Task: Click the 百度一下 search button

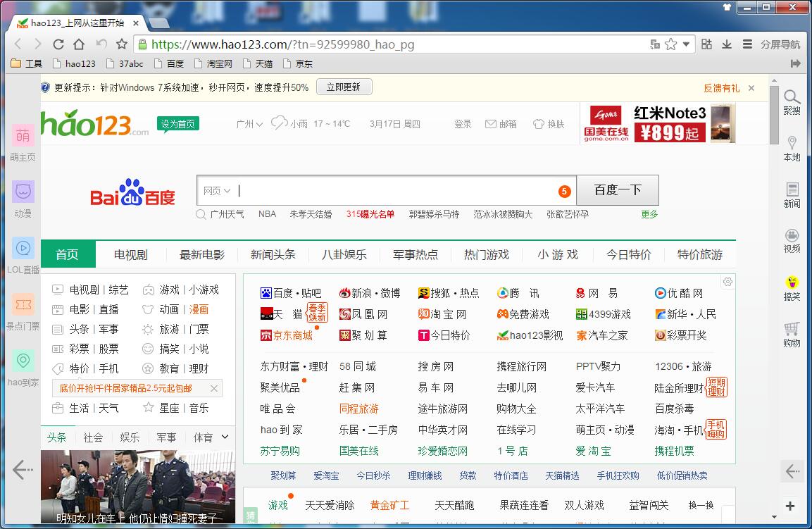Action: click(618, 190)
